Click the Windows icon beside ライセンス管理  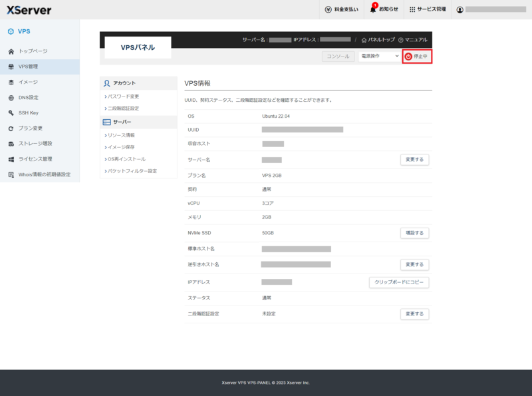click(x=11, y=159)
